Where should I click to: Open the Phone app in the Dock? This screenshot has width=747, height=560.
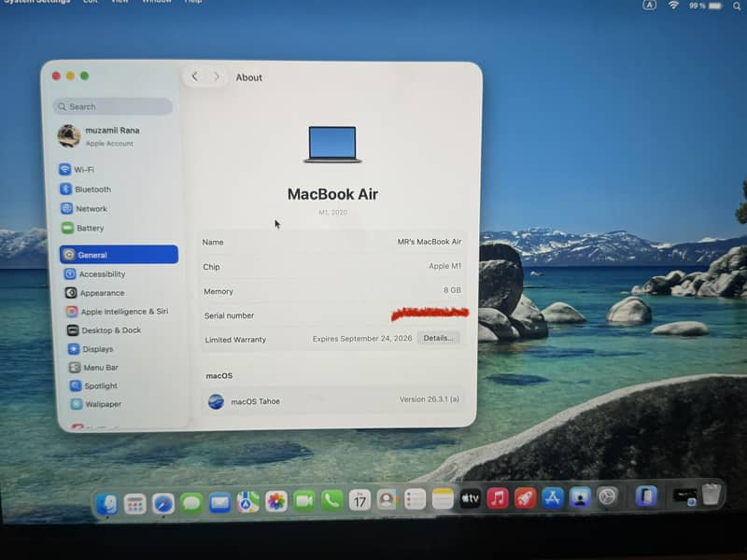click(x=332, y=500)
